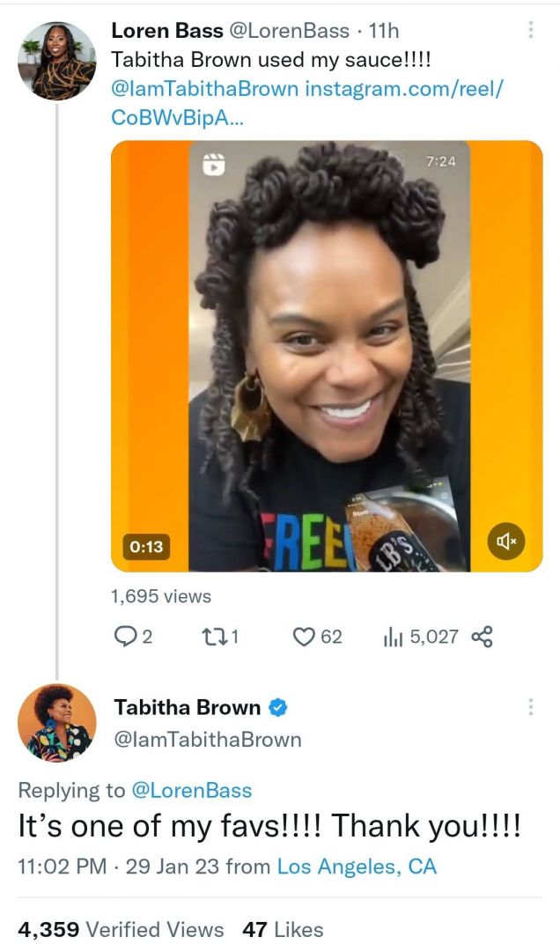
Task: Open Loren Bass profile picture
Action: [56, 61]
